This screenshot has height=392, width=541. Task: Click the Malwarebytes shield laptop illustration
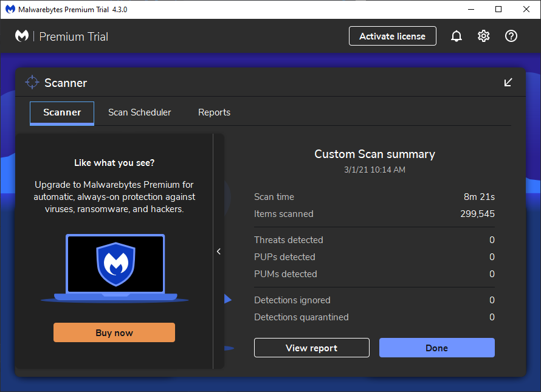click(115, 268)
